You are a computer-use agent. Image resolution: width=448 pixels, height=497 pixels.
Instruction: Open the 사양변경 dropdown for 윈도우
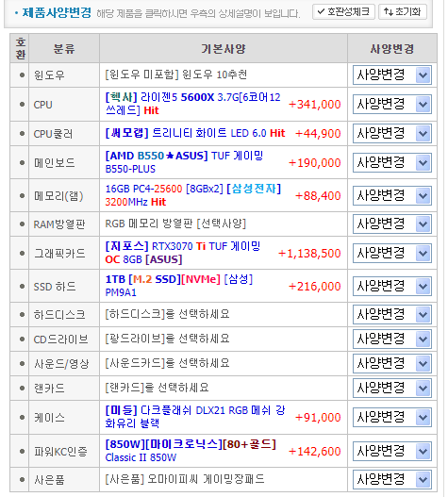tap(391, 75)
